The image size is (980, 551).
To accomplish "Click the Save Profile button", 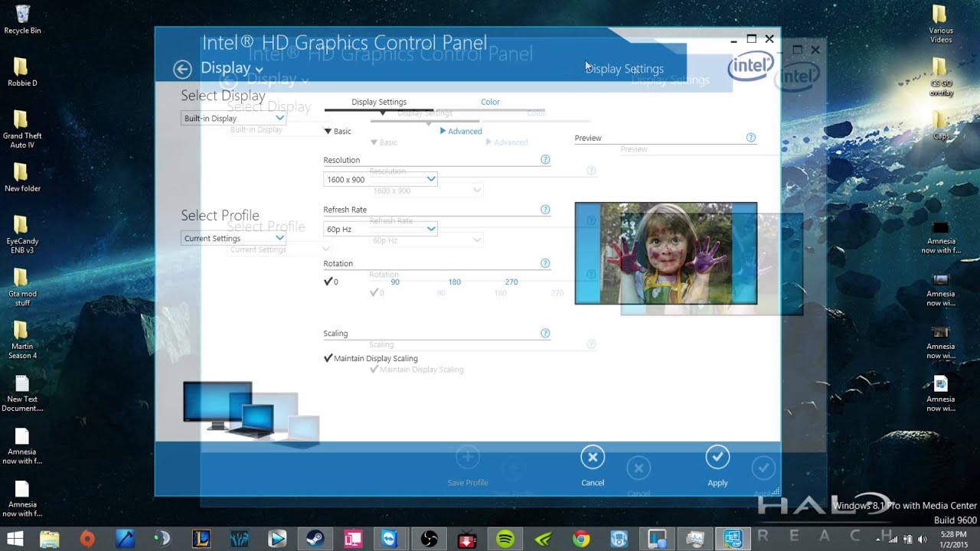I will (x=468, y=466).
